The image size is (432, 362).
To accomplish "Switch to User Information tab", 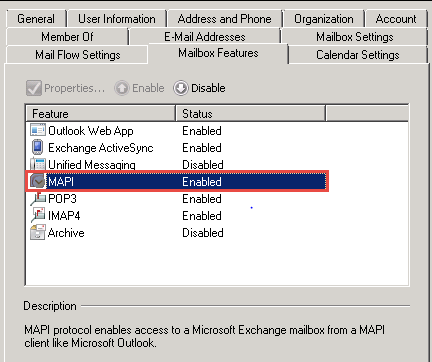I will pos(117,19).
